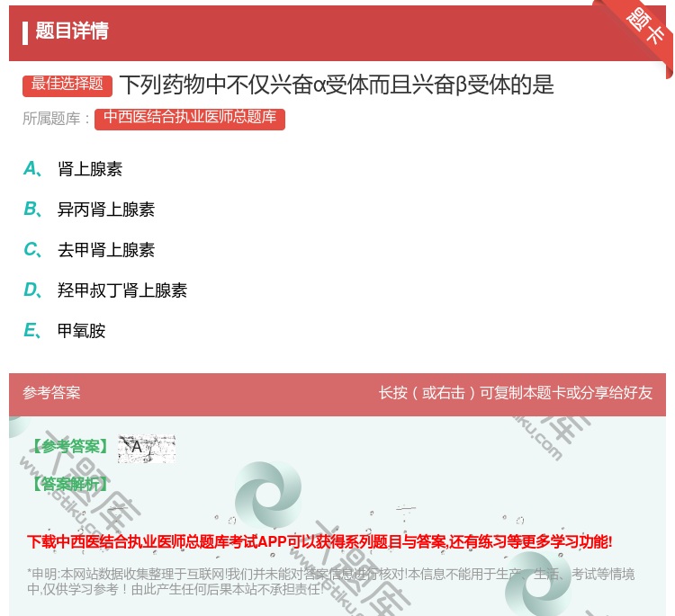This screenshot has height=616, width=675.
Task: Select option E 甲氧胺
Action: click(65, 331)
